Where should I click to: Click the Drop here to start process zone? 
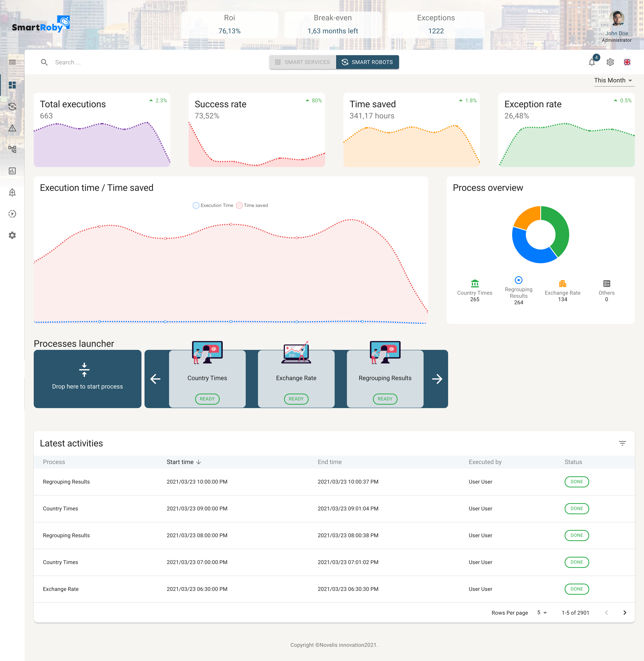88,379
